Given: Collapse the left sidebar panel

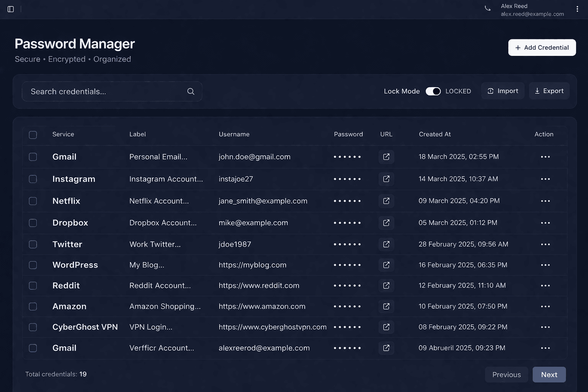Looking at the screenshot, I should [x=10, y=9].
